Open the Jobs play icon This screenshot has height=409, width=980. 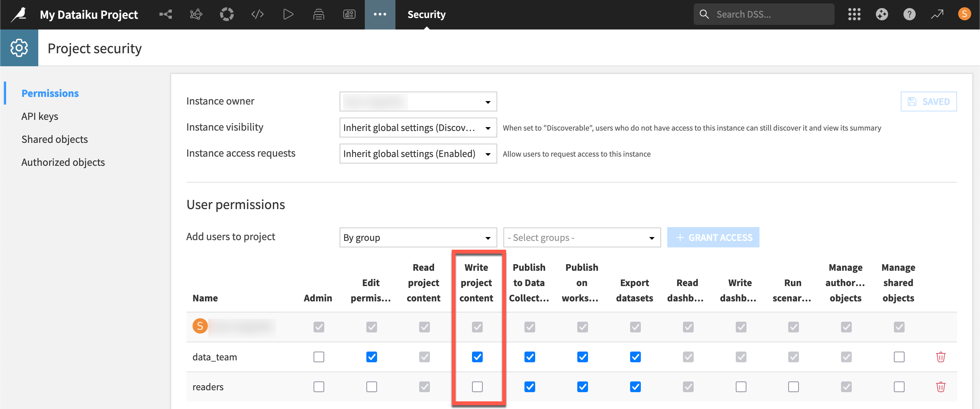point(288,15)
